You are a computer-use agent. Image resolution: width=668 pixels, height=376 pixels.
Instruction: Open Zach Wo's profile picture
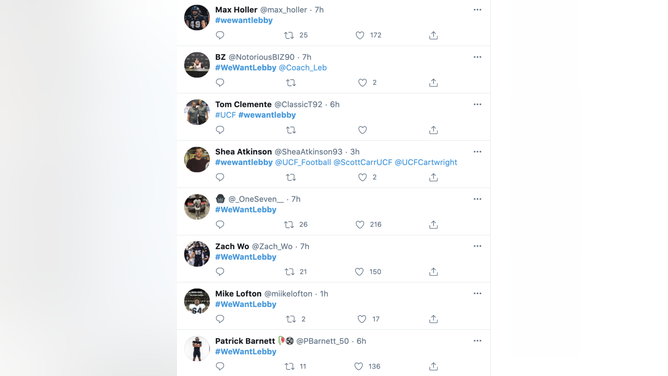pos(197,254)
